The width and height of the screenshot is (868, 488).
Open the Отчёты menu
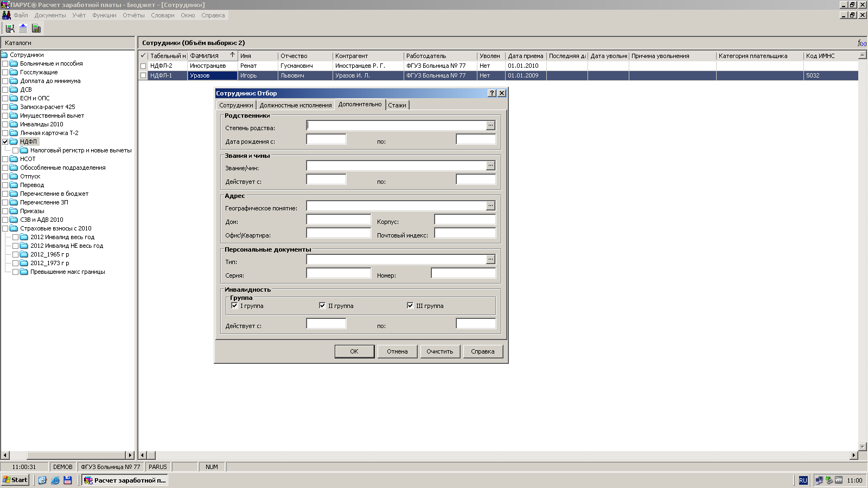(133, 15)
